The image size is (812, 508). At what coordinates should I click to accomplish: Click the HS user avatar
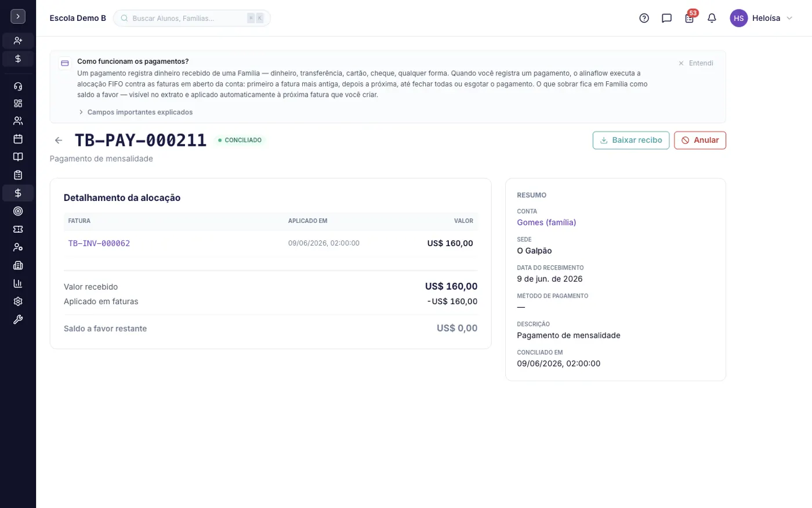tap(738, 18)
